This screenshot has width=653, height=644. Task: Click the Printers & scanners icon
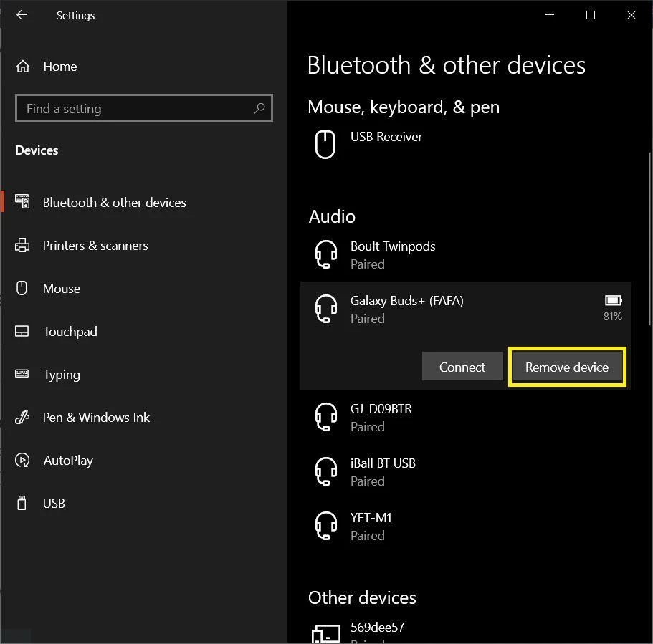tap(22, 246)
